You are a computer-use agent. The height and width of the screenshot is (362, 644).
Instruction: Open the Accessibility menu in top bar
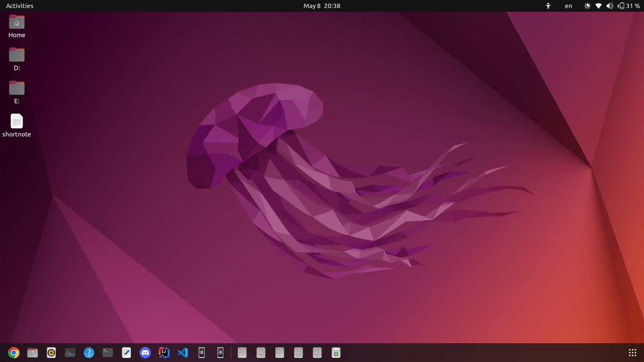[548, 6]
